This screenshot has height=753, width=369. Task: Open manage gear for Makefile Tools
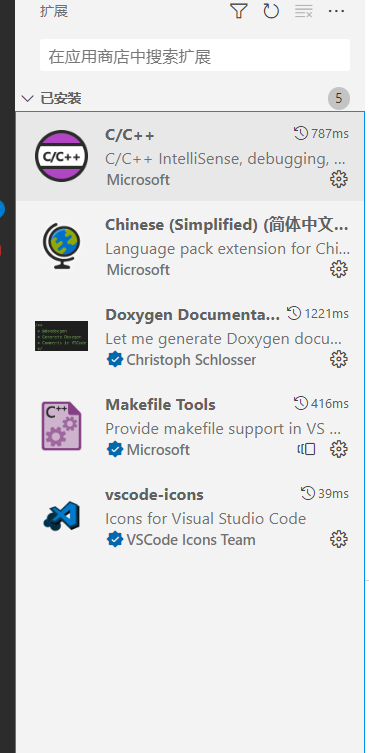pyautogui.click(x=339, y=449)
